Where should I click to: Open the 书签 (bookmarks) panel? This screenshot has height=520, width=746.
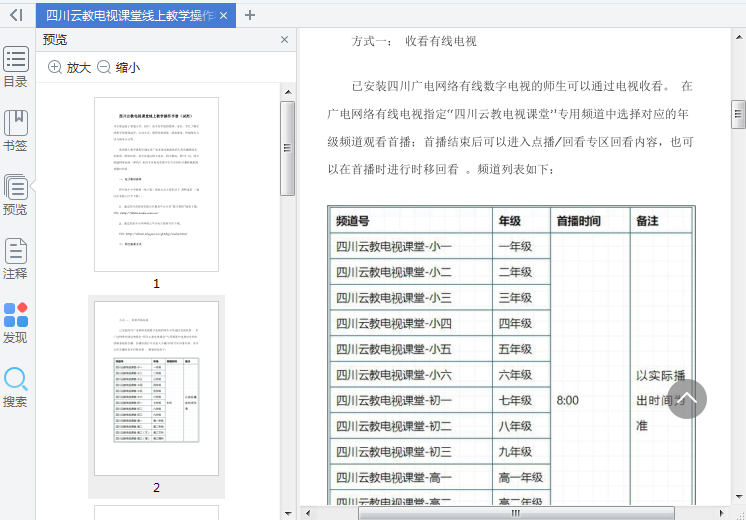(x=16, y=131)
